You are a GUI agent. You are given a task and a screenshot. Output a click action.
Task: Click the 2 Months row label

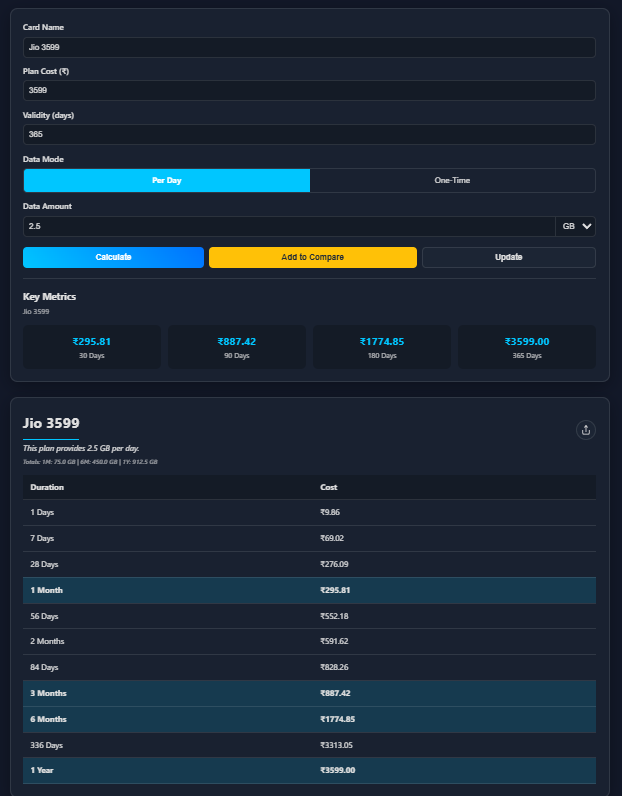coord(47,642)
